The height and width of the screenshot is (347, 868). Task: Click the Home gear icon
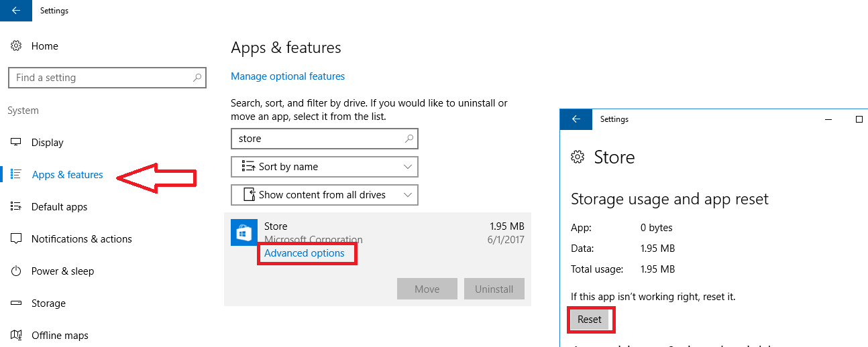15,46
